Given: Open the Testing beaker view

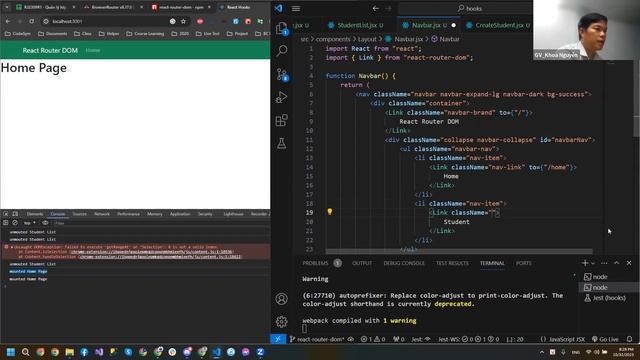Looking at the screenshot, I should click(282, 143).
